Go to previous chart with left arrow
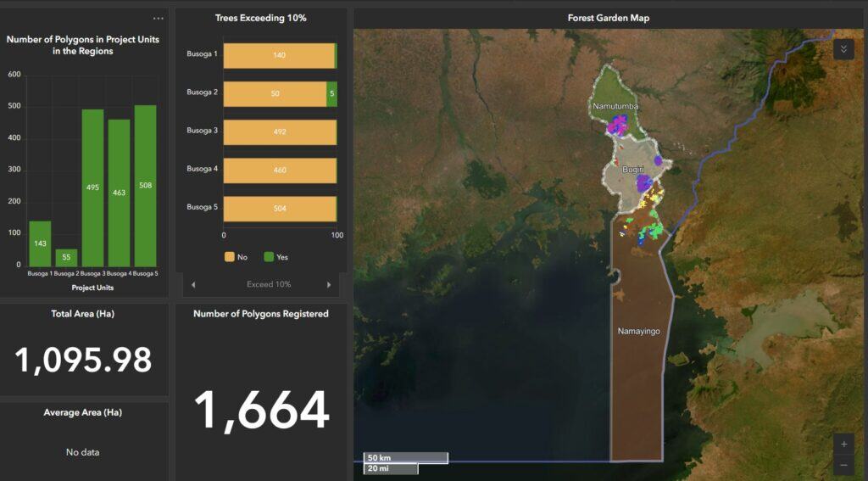 [x=192, y=284]
